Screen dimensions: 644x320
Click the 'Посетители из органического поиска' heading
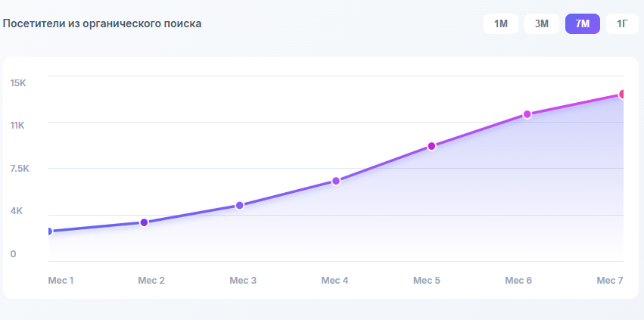point(102,23)
